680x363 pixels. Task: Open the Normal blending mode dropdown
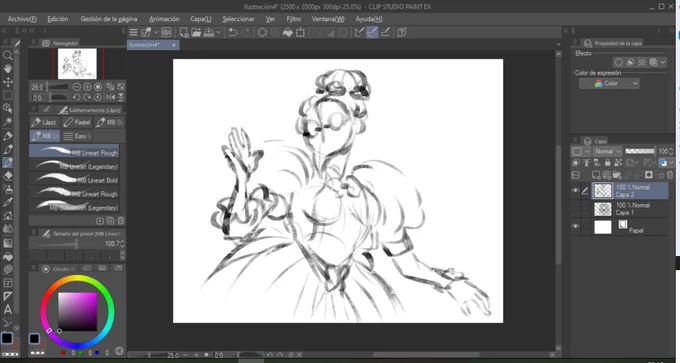coord(607,151)
